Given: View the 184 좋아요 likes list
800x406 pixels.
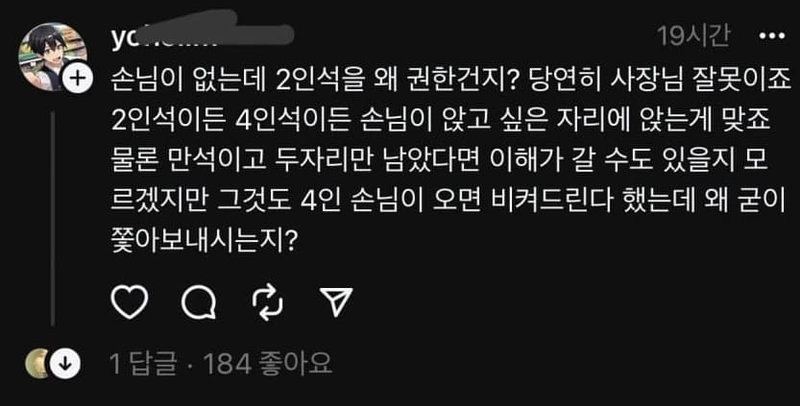Looking at the screenshot, I should tap(267, 363).
